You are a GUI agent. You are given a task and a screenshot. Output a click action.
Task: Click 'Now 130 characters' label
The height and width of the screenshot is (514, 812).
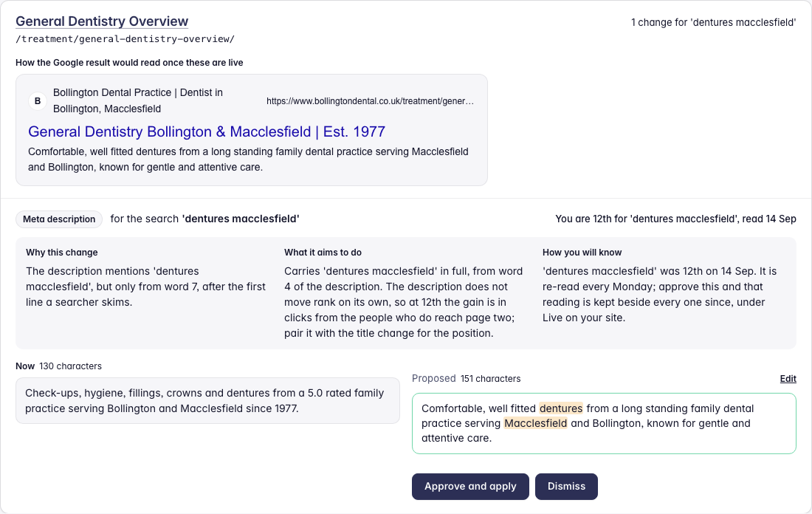tap(58, 366)
